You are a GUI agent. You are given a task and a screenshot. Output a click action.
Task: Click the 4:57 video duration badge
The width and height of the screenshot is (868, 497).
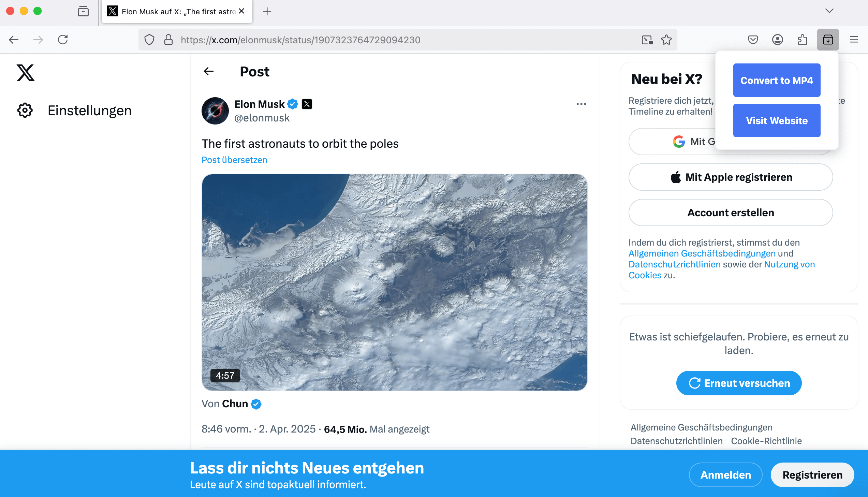pos(225,376)
